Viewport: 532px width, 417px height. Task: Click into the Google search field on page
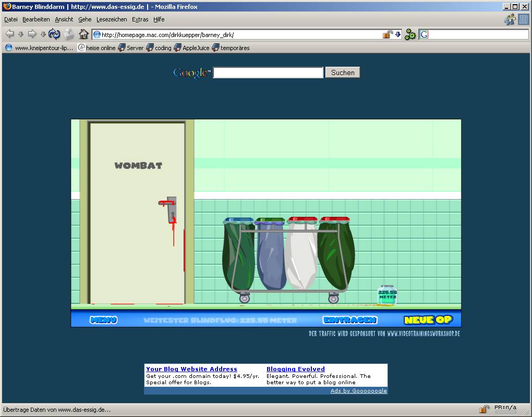[x=268, y=73]
